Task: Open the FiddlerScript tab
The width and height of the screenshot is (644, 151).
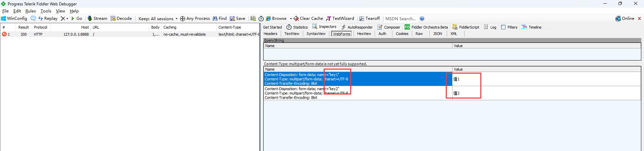Action: 466,27
